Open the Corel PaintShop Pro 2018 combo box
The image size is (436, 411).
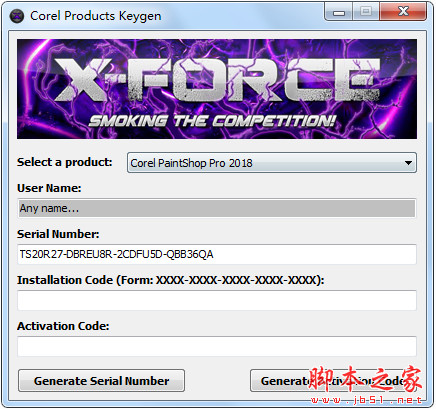(x=272, y=163)
